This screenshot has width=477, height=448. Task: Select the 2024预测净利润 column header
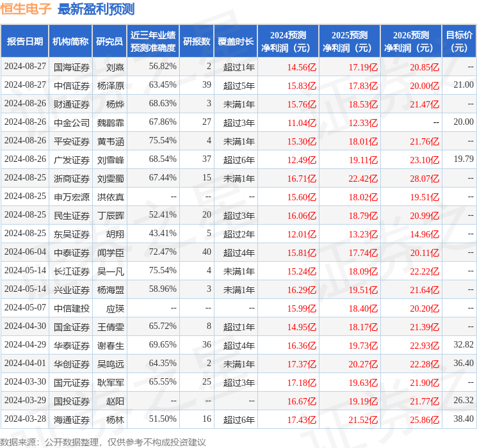(288, 41)
